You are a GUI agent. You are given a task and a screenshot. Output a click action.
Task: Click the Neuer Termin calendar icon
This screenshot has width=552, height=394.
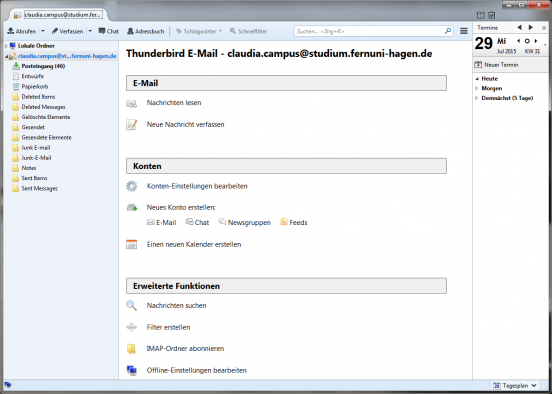pos(478,64)
